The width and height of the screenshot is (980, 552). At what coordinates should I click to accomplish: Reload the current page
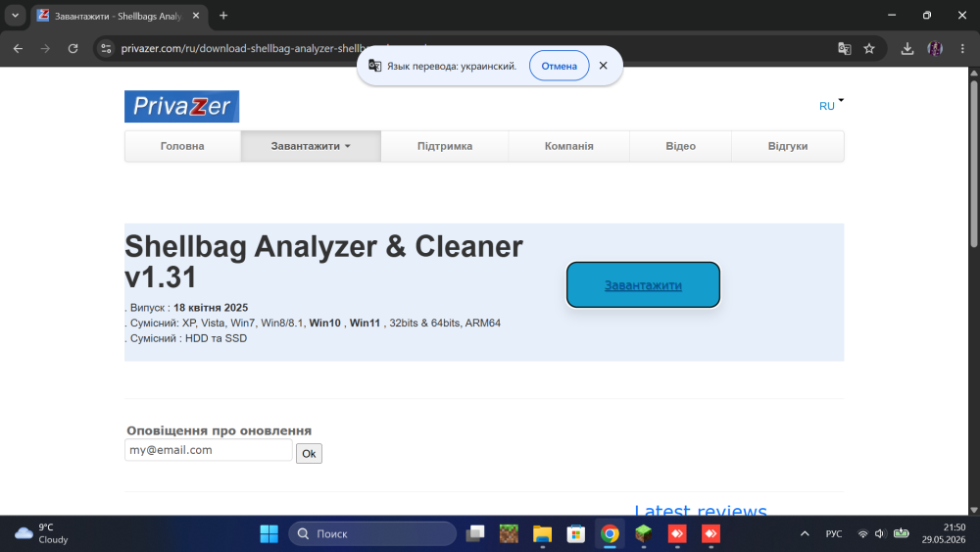pos(73,48)
